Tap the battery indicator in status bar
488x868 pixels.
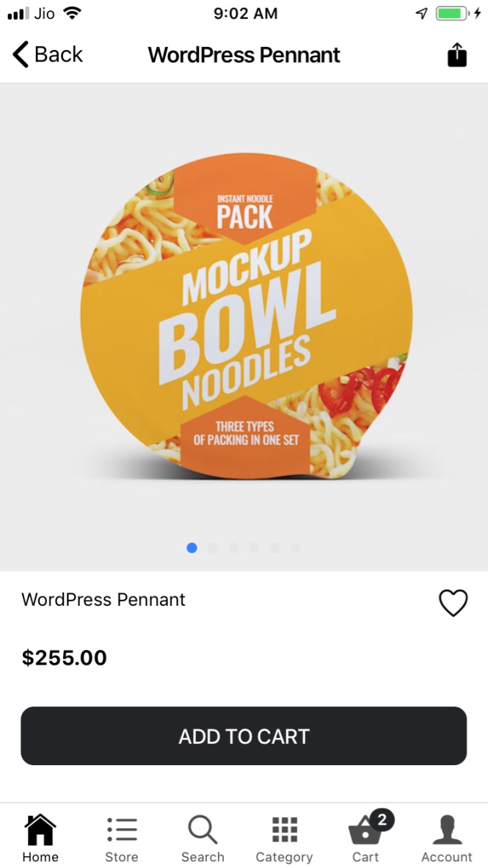click(453, 13)
